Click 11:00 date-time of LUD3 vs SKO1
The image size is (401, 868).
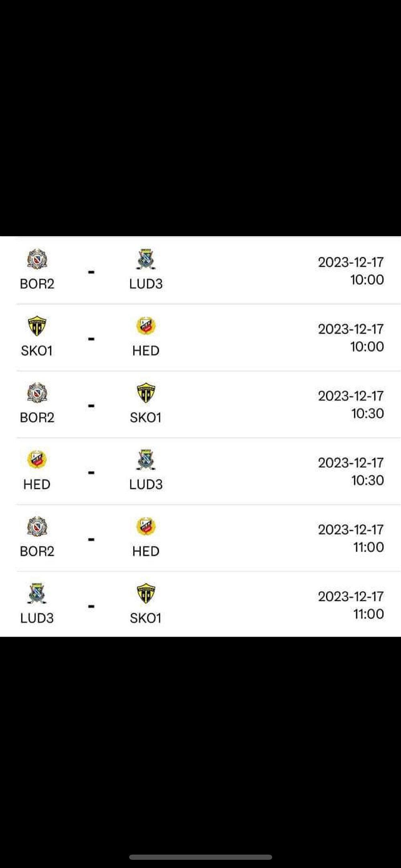click(x=351, y=605)
